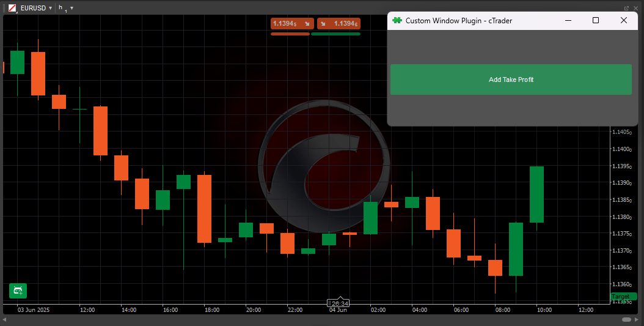Image resolution: width=644 pixels, height=326 pixels.
Task: Open the h1 timeframe dropdown
Action: (71, 8)
